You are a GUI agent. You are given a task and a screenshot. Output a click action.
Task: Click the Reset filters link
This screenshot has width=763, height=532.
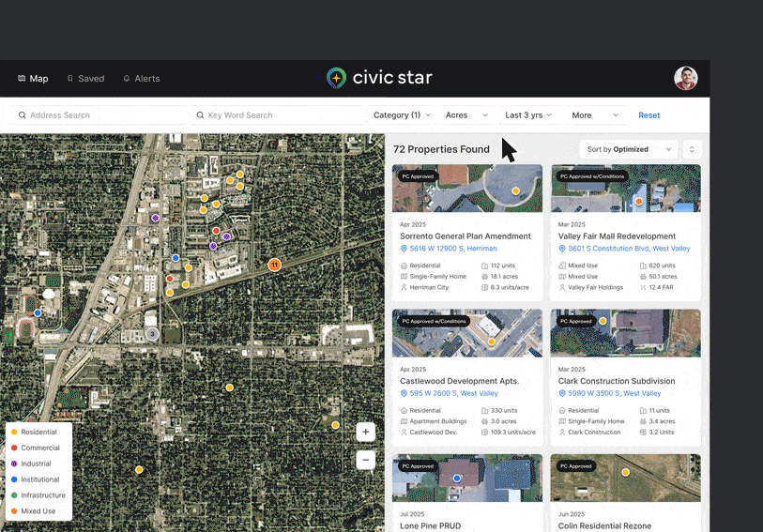pyautogui.click(x=649, y=115)
